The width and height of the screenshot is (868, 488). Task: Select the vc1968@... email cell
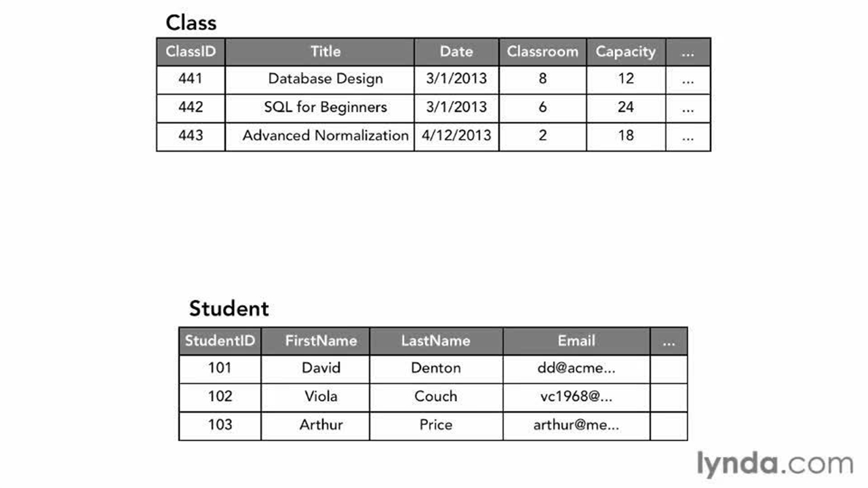pyautogui.click(x=576, y=396)
